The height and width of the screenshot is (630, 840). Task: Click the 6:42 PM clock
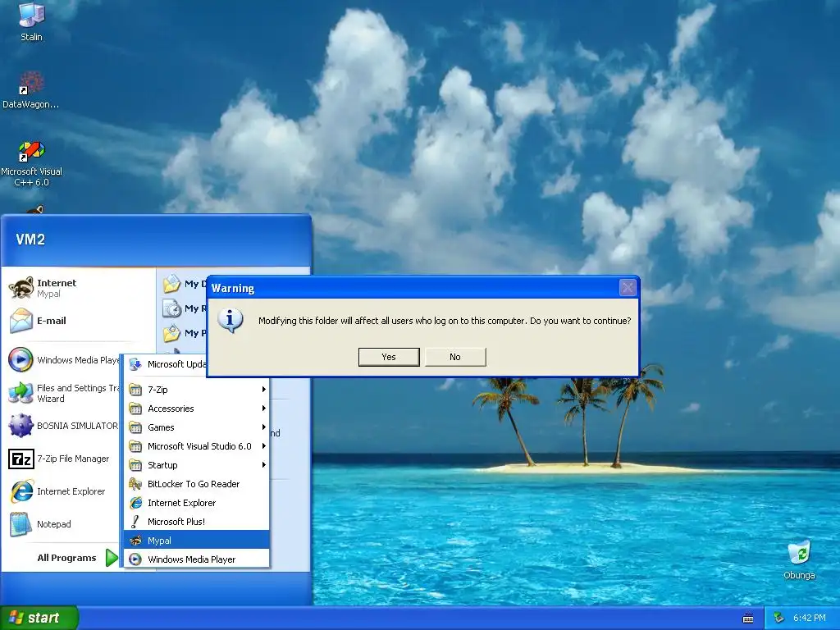click(809, 618)
